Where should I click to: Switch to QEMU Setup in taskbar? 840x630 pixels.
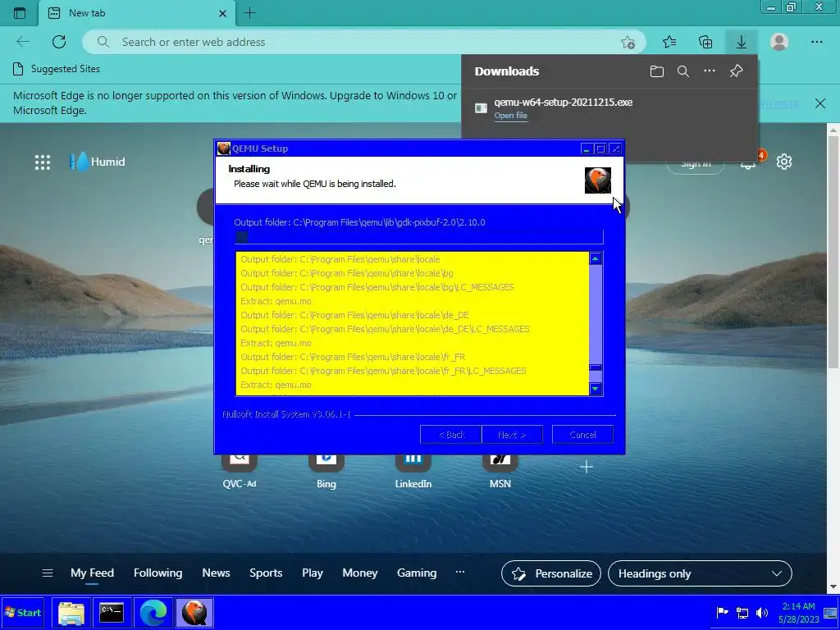click(x=194, y=613)
